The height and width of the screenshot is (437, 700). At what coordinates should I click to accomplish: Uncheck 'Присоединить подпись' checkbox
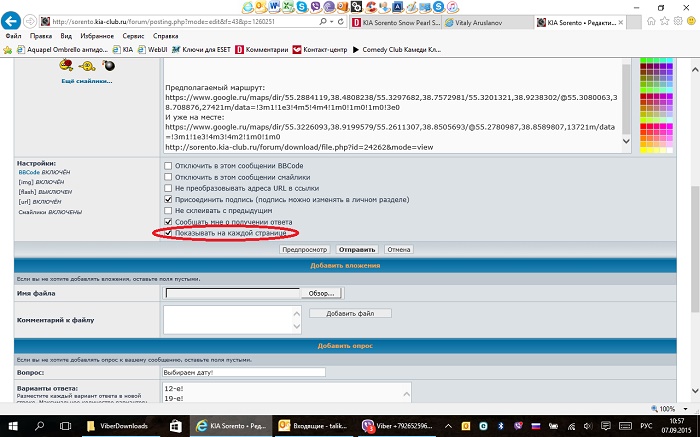pos(168,199)
